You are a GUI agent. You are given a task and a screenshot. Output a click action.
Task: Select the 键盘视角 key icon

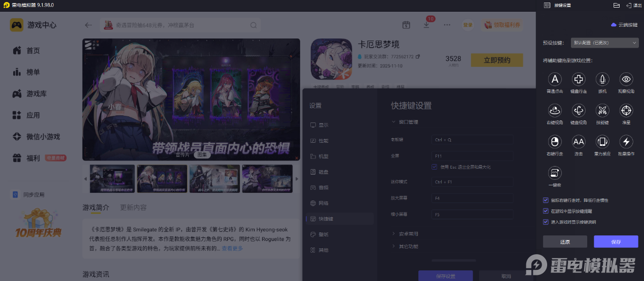pyautogui.click(x=579, y=110)
